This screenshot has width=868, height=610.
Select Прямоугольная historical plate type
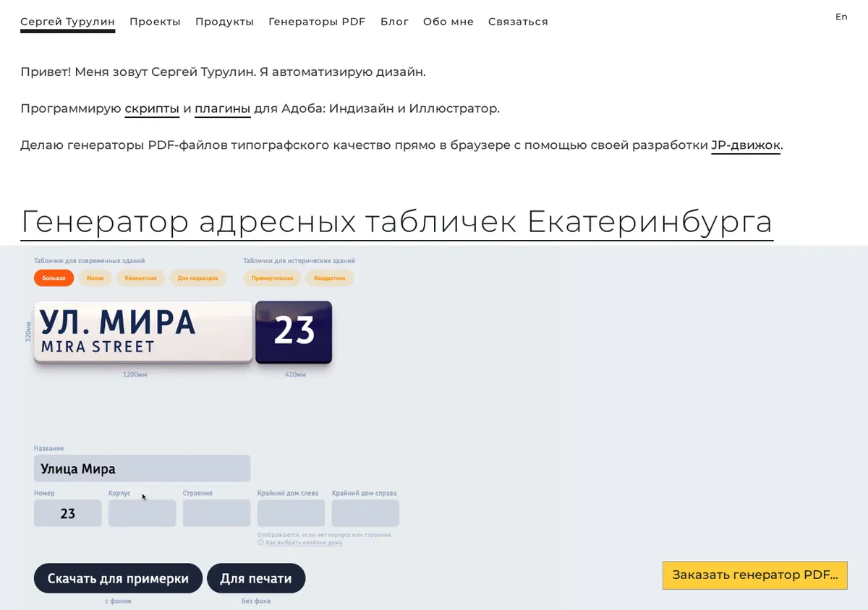(272, 278)
